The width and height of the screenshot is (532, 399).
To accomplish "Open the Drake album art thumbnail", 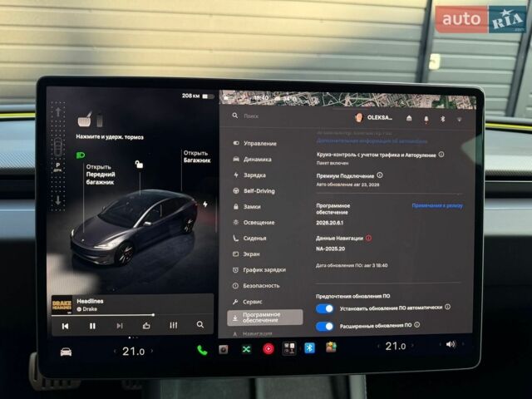I will pyautogui.click(x=62, y=305).
